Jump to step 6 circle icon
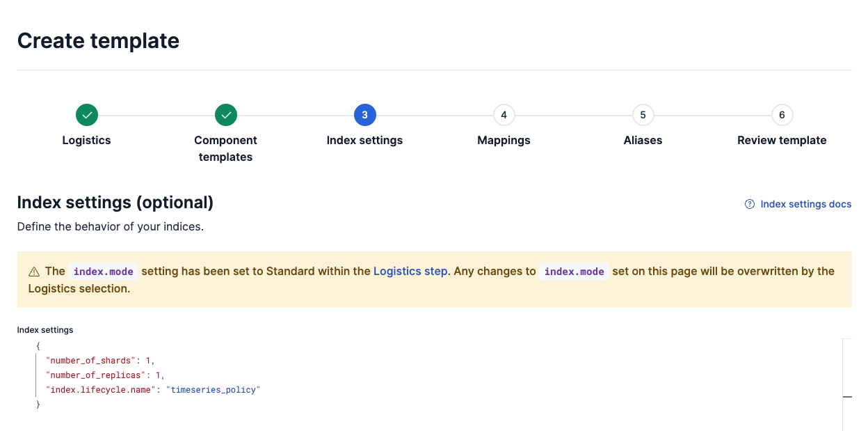This screenshot has width=868, height=431. [x=782, y=115]
